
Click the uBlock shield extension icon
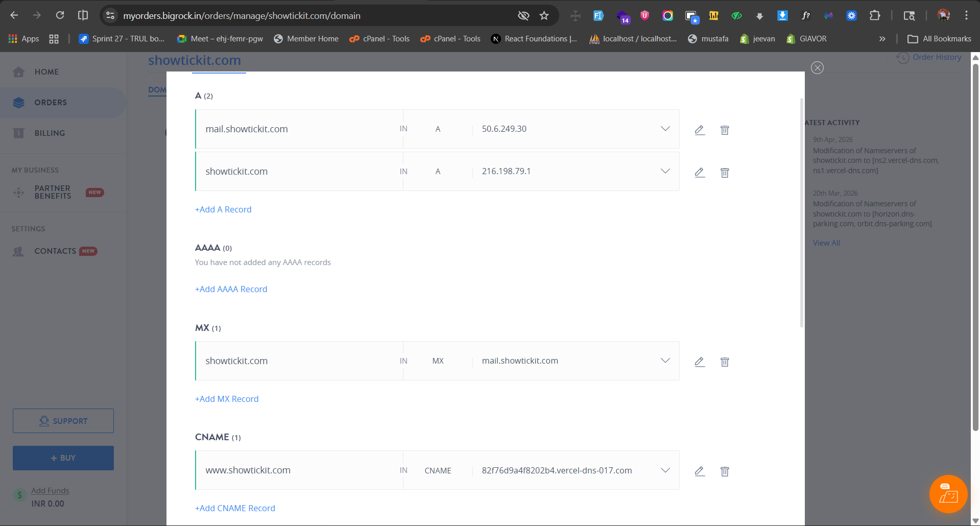(644, 16)
